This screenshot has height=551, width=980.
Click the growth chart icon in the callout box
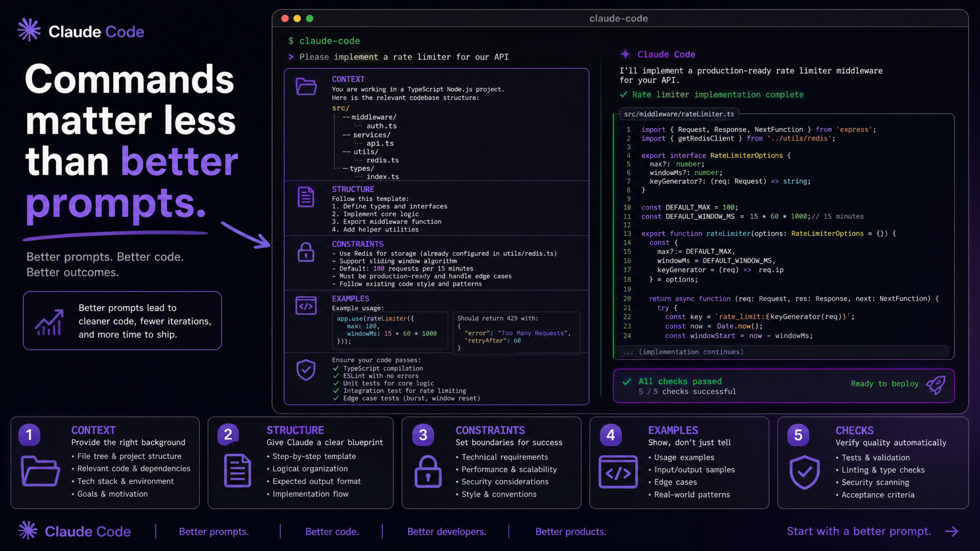(x=49, y=322)
